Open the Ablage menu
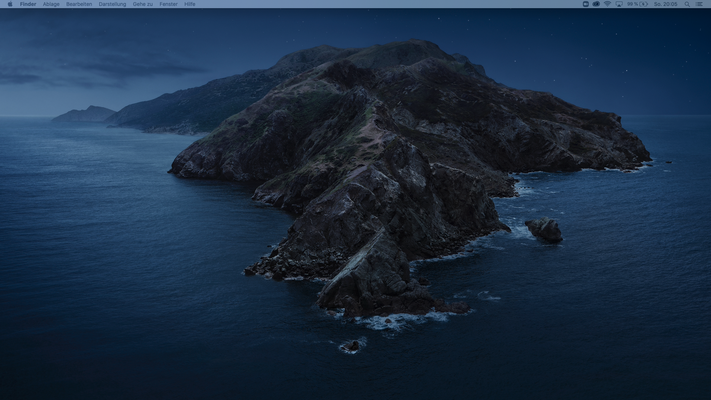The image size is (711, 400). (x=51, y=4)
